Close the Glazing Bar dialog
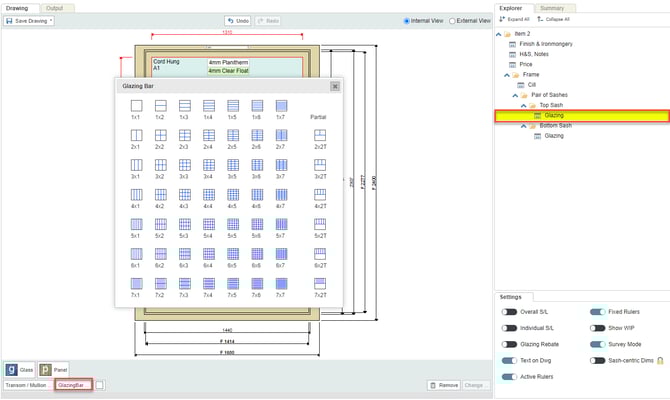This screenshot has width=670, height=400. (335, 87)
